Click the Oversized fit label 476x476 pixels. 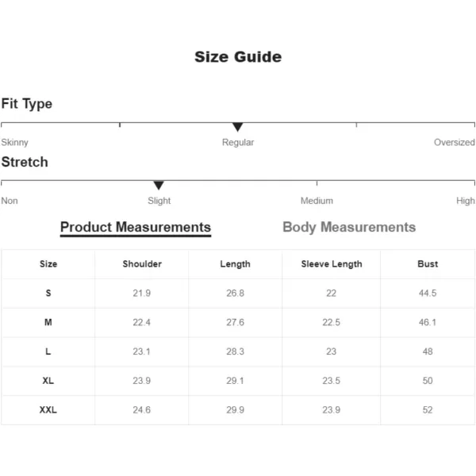point(454,142)
